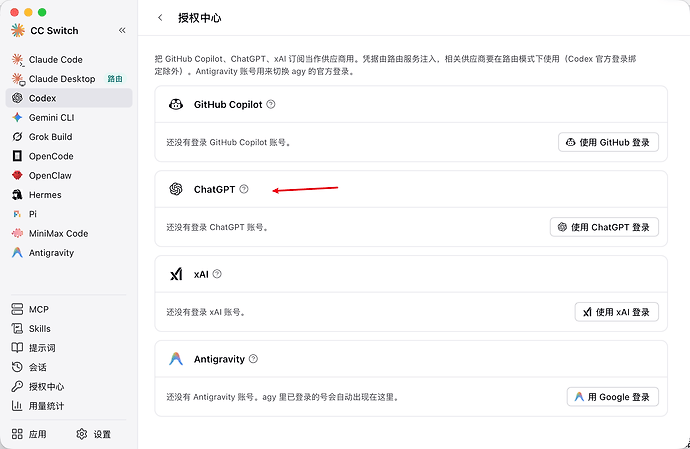Screen dimensions: 690x449
Task: Sign in with 使用 GitHub 登录 button
Action: (608, 142)
